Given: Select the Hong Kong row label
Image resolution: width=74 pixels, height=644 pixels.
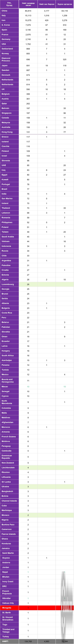Looking at the screenshot, I should 9,132.
